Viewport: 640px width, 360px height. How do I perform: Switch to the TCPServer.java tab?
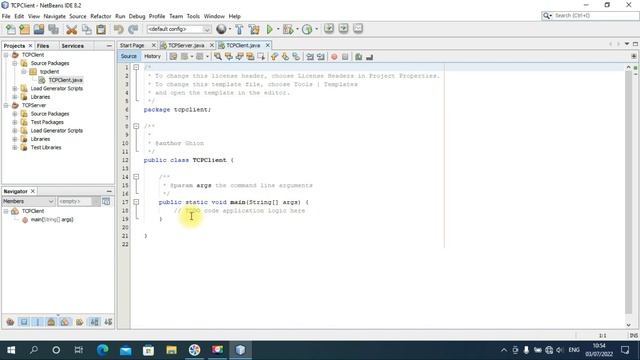pos(186,45)
